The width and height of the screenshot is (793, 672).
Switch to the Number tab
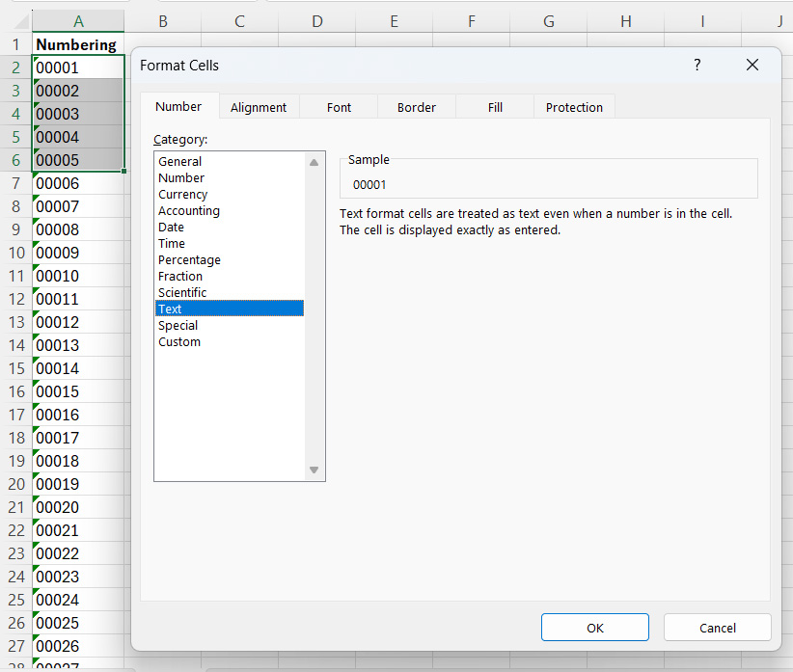point(178,106)
